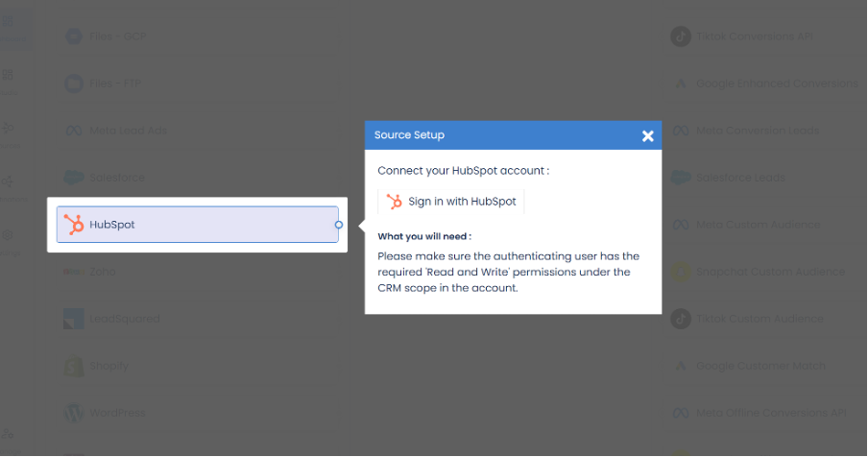Select the Zoho source
The height and width of the screenshot is (457, 868).
coord(198,272)
